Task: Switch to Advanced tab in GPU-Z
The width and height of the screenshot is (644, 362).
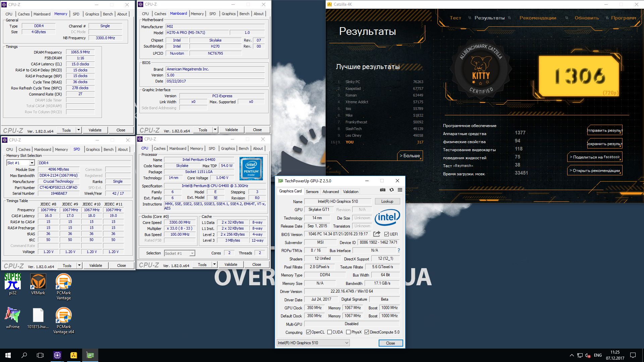Action: (331, 192)
